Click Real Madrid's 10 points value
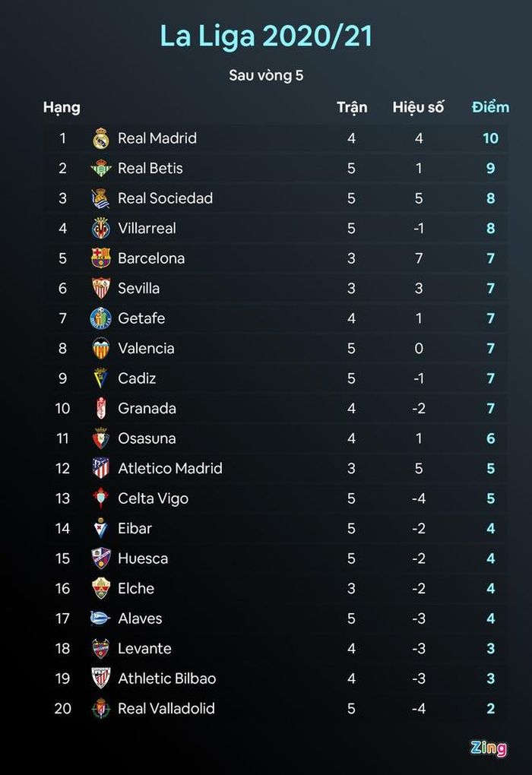The height and width of the screenshot is (775, 532). (490, 138)
